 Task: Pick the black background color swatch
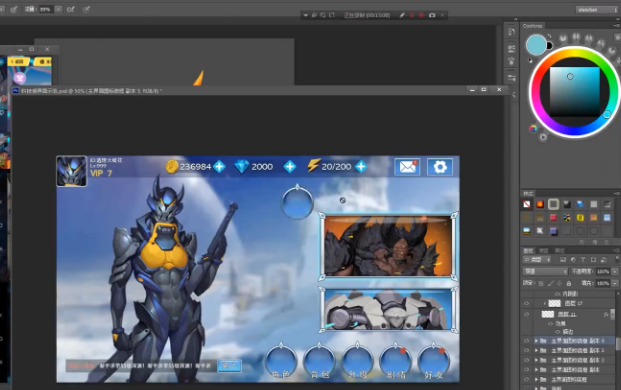(549, 46)
